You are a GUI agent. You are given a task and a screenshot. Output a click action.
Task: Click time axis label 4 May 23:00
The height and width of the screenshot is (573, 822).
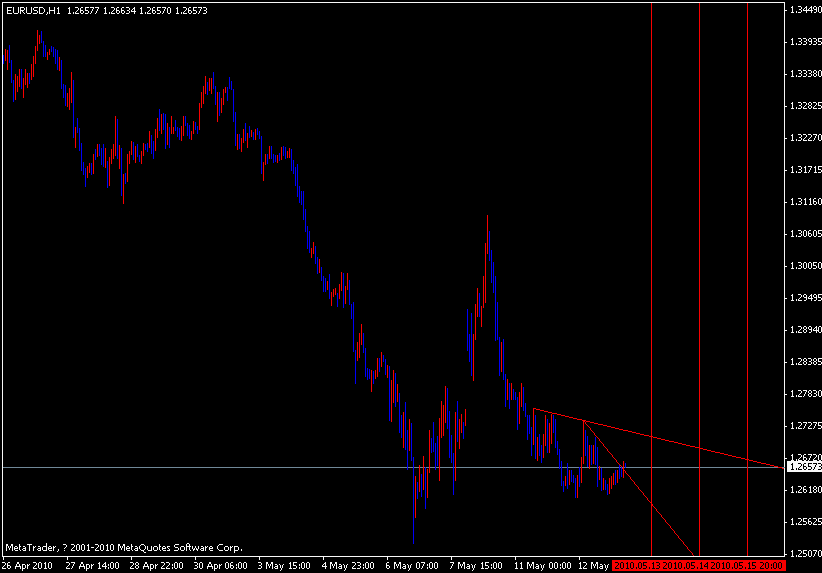348,566
